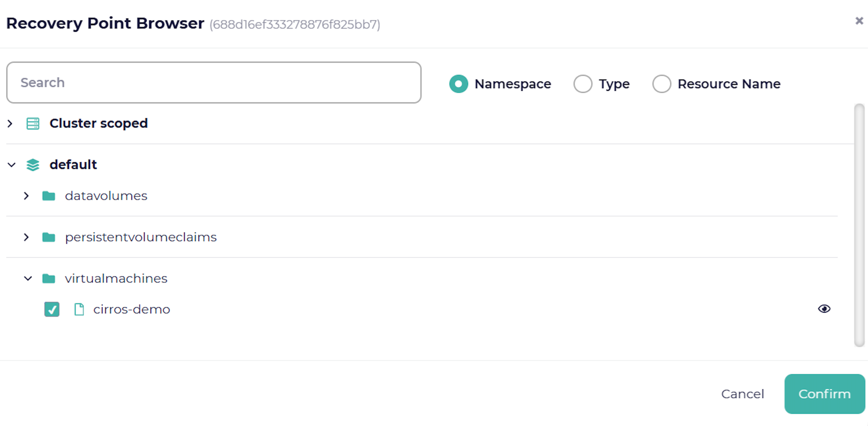
Task: Select the Type radio button
Action: click(582, 84)
